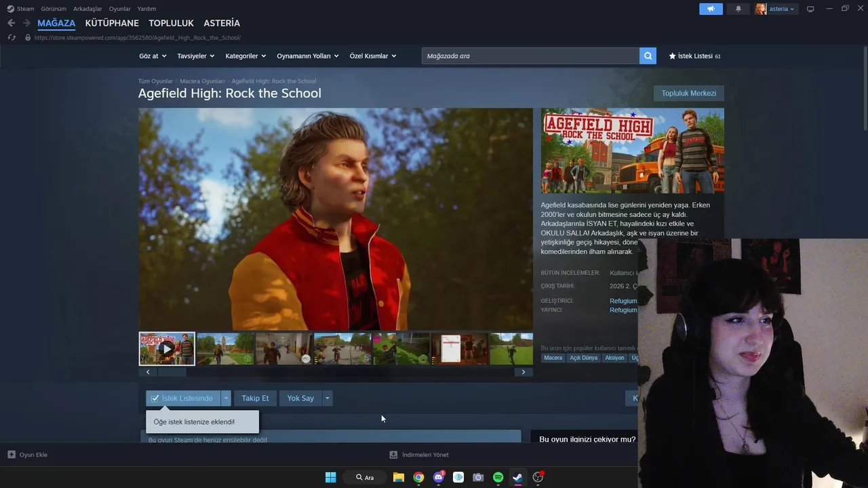Click the asteria profile avatar

pyautogui.click(x=761, y=9)
